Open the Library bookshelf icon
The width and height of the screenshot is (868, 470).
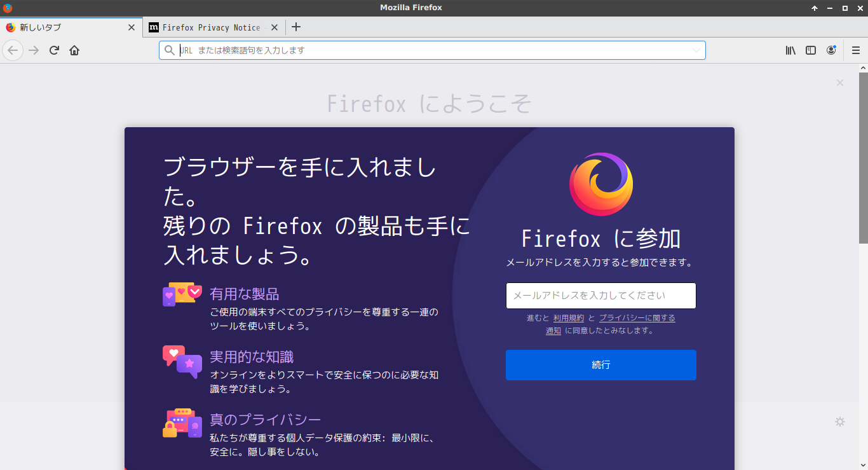(x=790, y=50)
